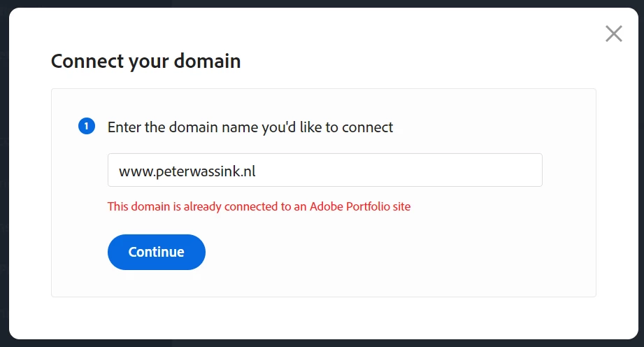Screen dimensions: 644x347
Task: Click the "Connect your domain" heading
Action: tap(145, 62)
